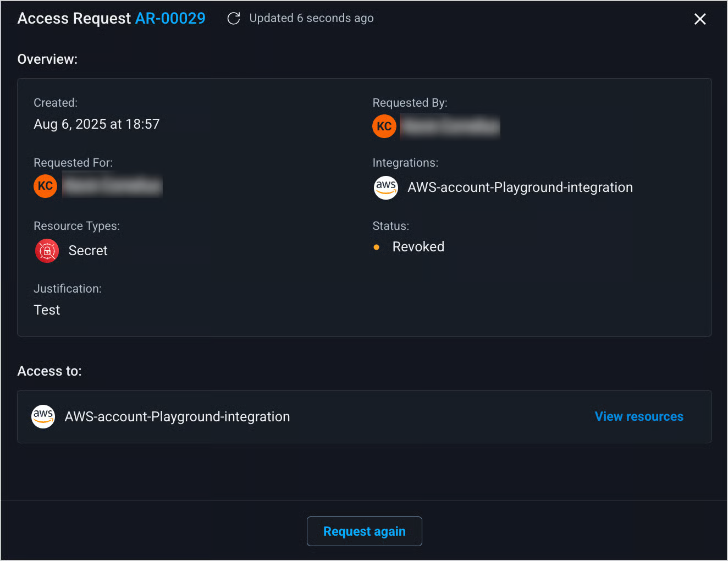
Task: Select the Secret resource type label
Action: click(x=88, y=251)
